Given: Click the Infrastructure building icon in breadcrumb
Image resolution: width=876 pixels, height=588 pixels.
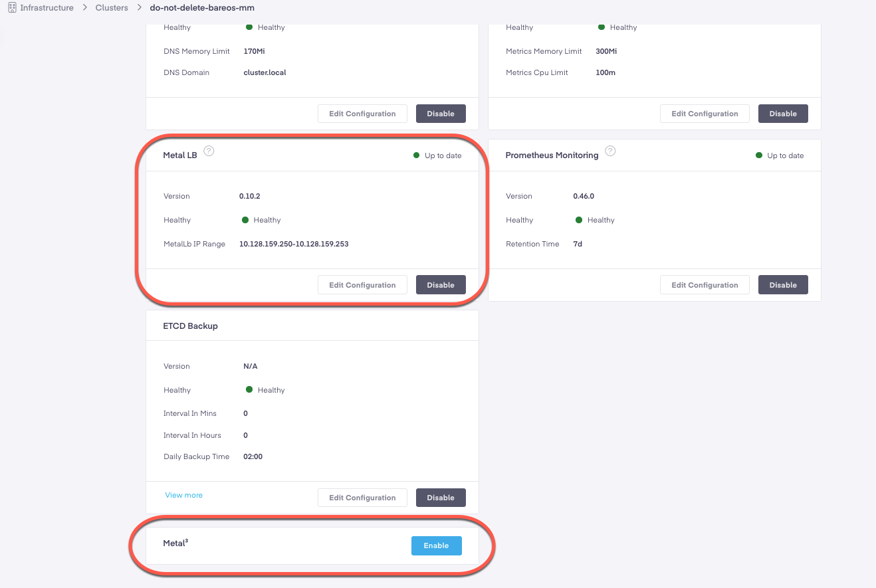Looking at the screenshot, I should [12, 8].
